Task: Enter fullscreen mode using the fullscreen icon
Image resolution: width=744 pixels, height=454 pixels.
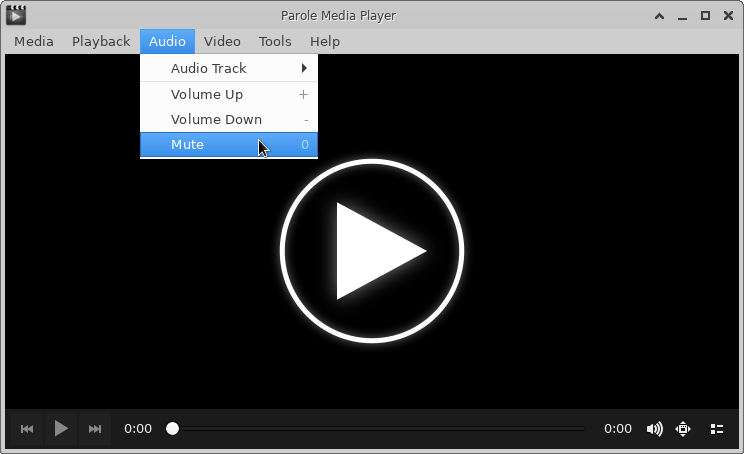Action: point(684,429)
